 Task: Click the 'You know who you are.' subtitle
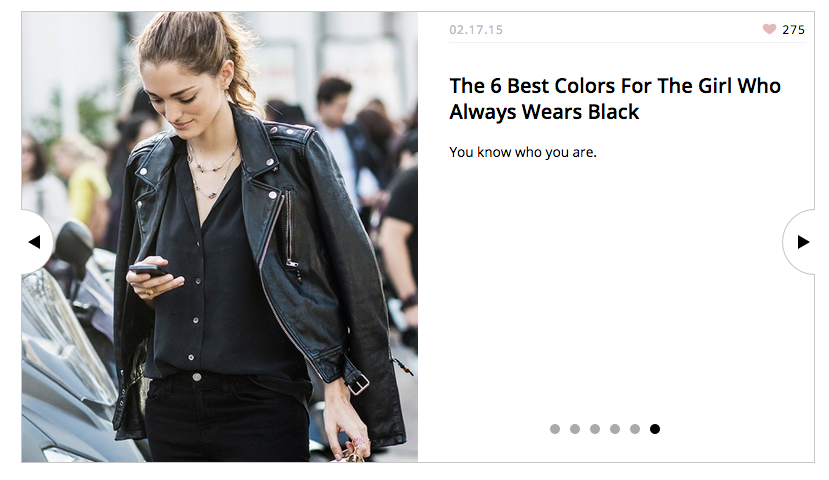(523, 152)
